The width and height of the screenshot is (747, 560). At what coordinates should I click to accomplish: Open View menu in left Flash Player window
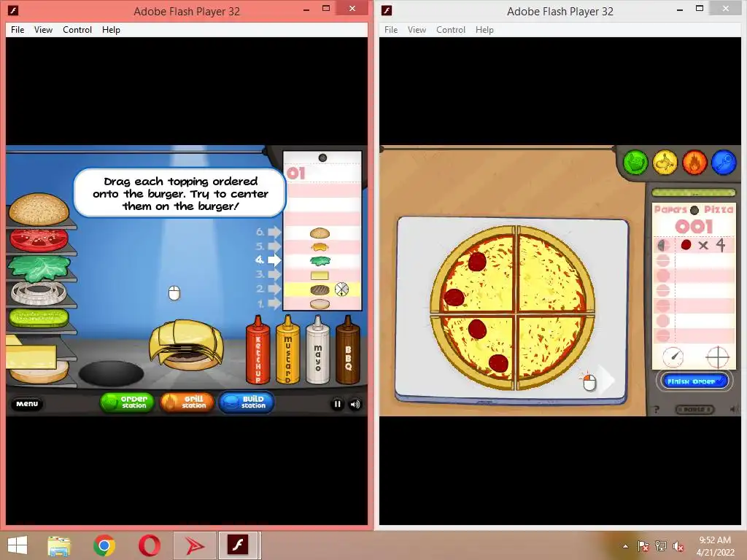click(43, 29)
